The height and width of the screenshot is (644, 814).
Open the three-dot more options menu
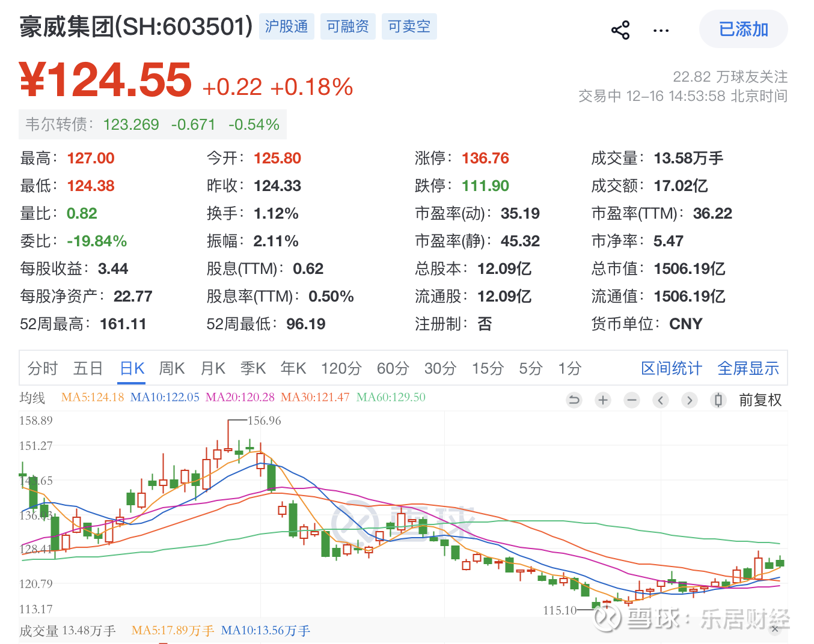pos(661,30)
